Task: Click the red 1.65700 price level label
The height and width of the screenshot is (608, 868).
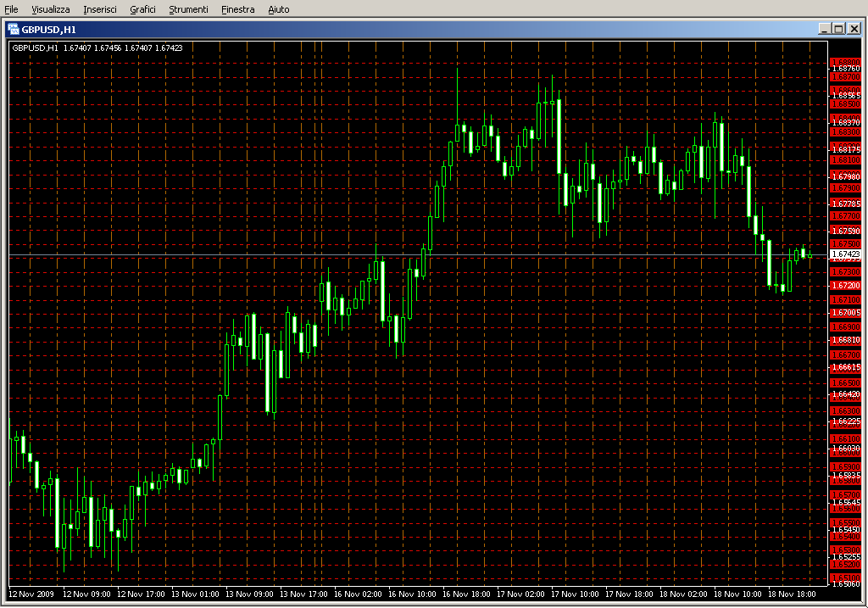Action: tap(846, 494)
